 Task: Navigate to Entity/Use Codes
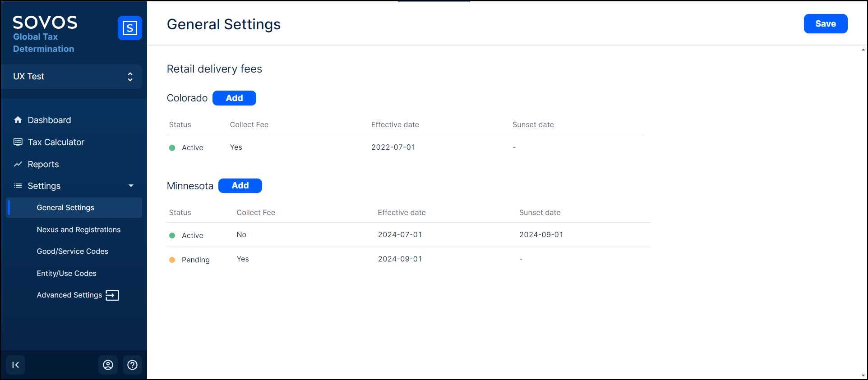tap(66, 273)
